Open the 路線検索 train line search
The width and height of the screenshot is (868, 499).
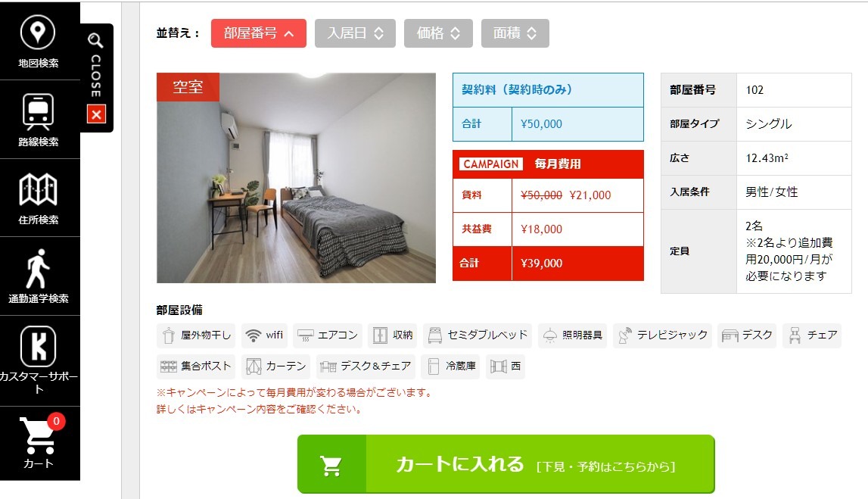point(38,111)
